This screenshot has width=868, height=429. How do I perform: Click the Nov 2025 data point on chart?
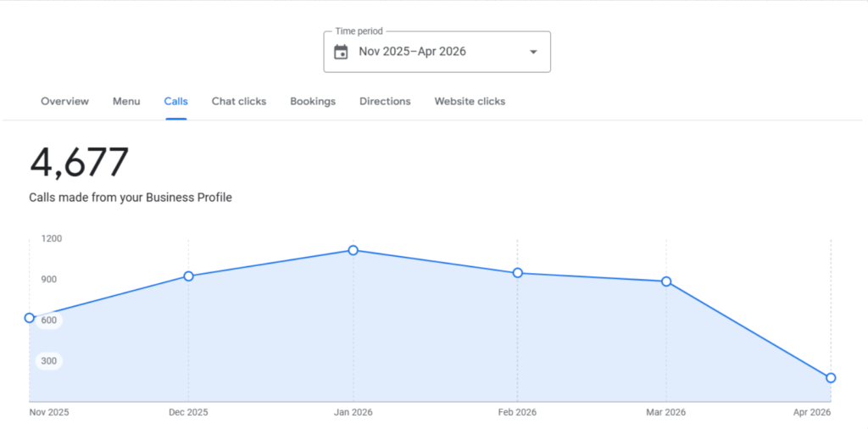click(30, 318)
